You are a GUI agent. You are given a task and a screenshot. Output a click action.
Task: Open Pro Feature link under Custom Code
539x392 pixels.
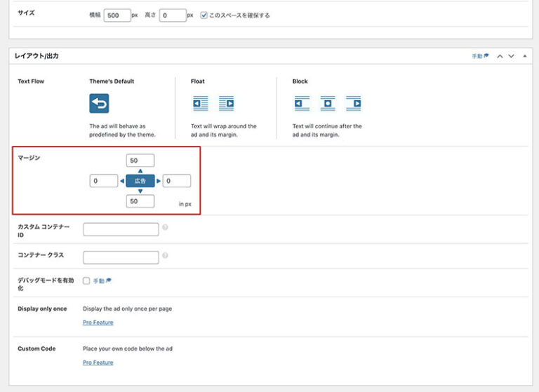click(98, 363)
